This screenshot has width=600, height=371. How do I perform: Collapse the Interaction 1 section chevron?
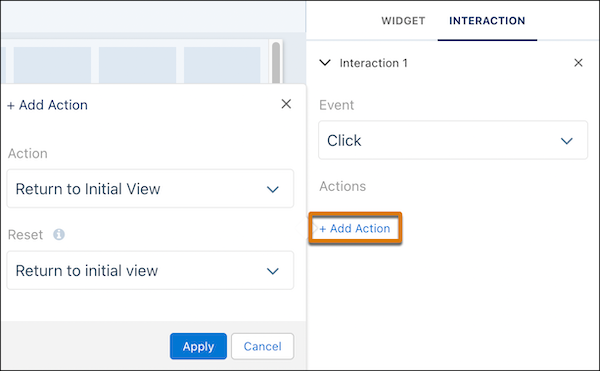(x=325, y=63)
